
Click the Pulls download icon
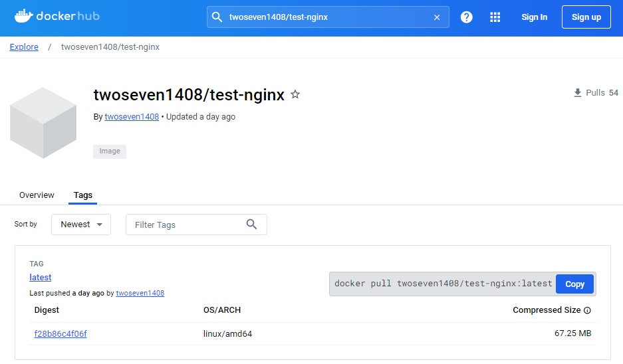(x=578, y=93)
